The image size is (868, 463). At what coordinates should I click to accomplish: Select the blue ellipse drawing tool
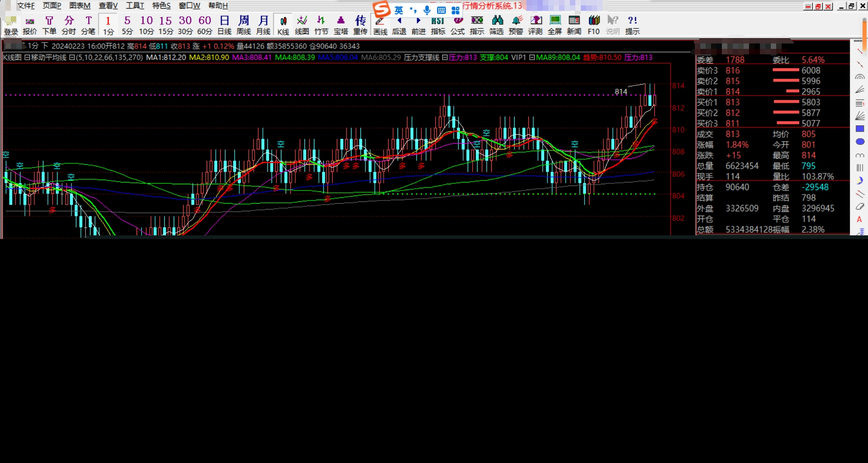click(860, 142)
